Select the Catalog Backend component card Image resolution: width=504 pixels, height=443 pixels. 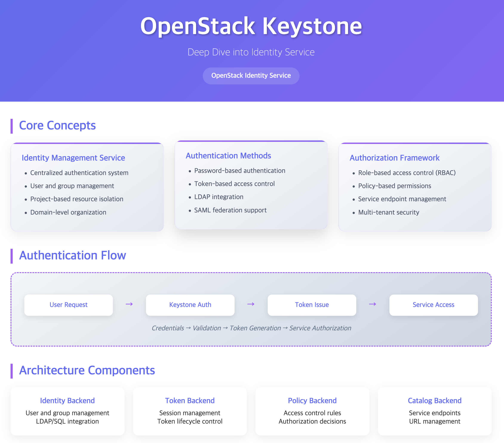[434, 411]
